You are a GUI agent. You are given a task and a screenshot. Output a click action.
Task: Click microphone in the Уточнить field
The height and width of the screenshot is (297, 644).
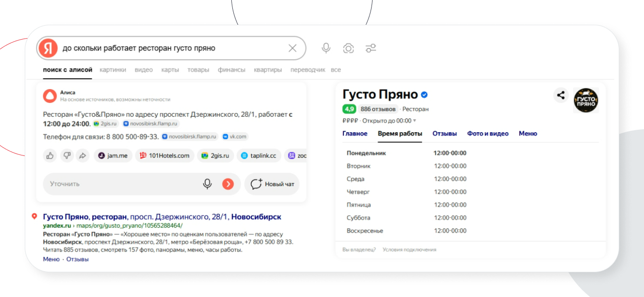click(x=208, y=184)
